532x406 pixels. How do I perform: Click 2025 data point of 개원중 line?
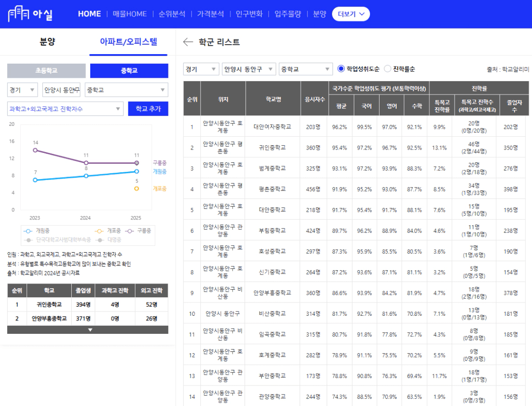tap(136, 171)
